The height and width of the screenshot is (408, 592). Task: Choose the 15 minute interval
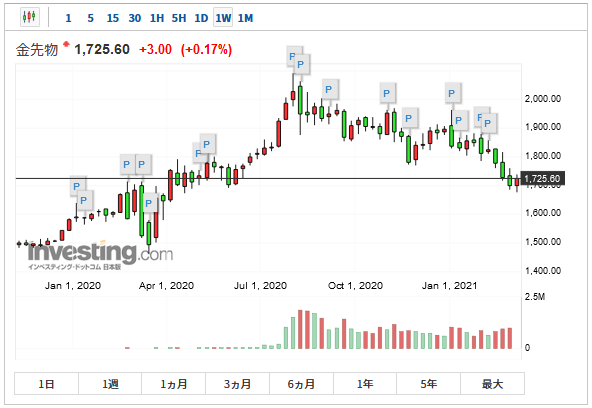[x=113, y=18]
